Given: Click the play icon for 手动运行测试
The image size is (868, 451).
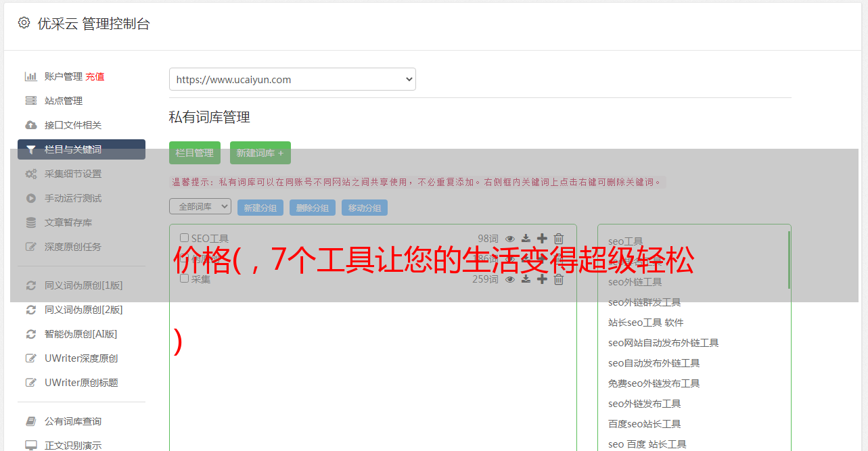Looking at the screenshot, I should (x=30, y=198).
